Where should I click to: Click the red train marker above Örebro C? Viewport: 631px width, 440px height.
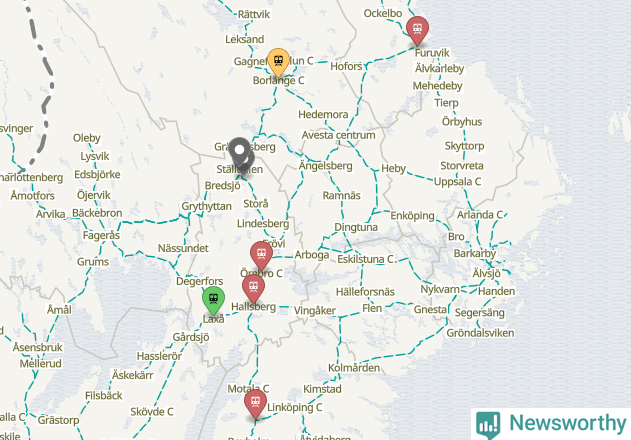tap(261, 256)
